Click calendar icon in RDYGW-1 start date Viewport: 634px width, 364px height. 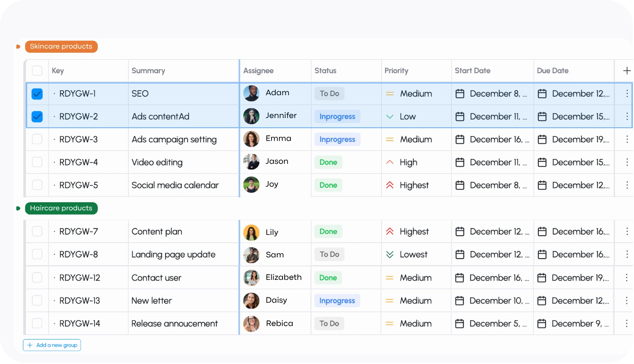click(x=460, y=94)
